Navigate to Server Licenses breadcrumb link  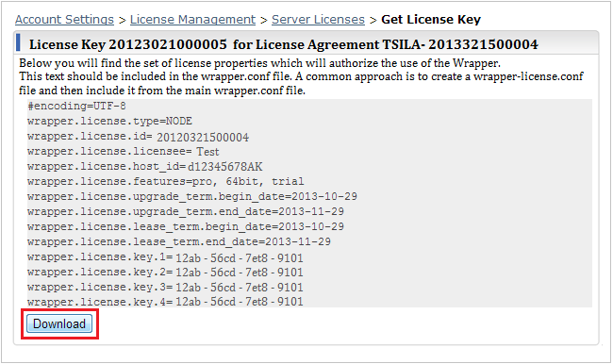click(x=318, y=20)
